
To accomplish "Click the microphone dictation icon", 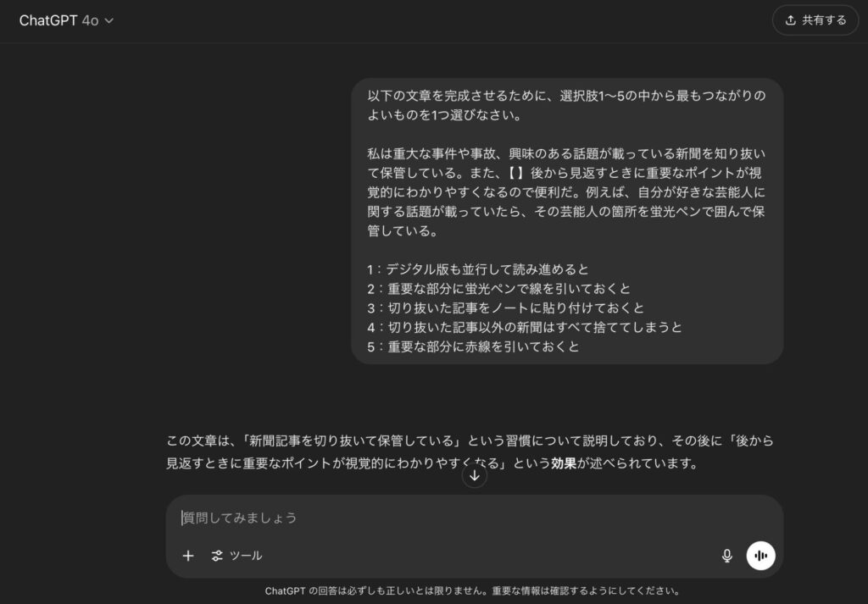I will pyautogui.click(x=726, y=556).
